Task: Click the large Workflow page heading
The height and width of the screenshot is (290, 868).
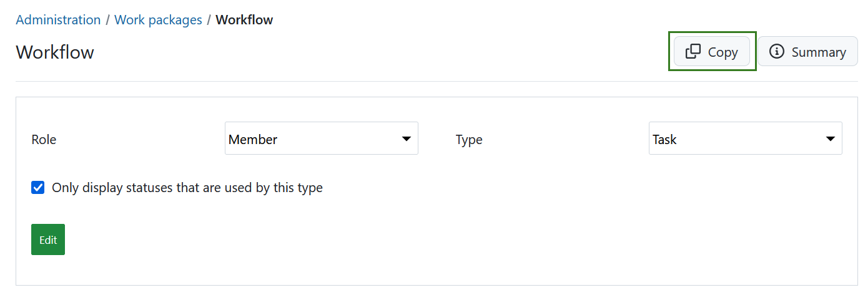Action: (x=55, y=52)
